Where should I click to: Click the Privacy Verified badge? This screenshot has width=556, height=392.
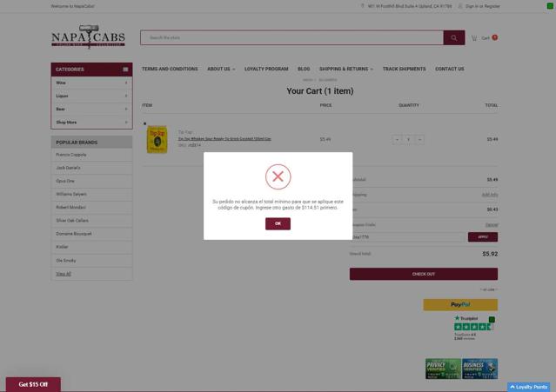[x=443, y=369]
